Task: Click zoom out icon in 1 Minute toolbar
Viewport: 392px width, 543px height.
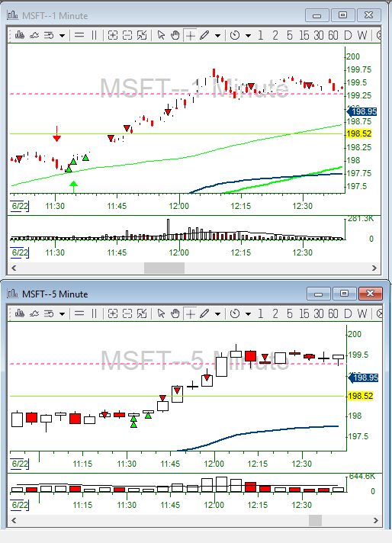Action: coord(127,35)
